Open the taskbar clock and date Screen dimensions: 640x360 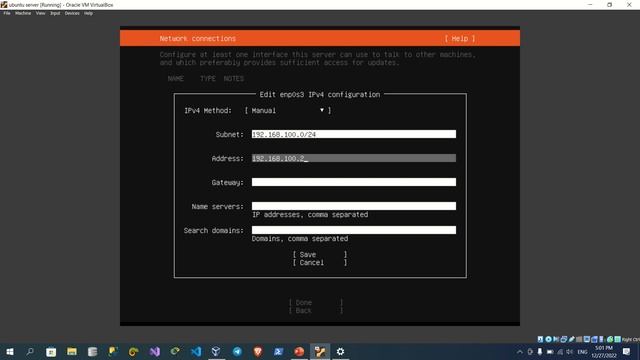[x=604, y=352]
